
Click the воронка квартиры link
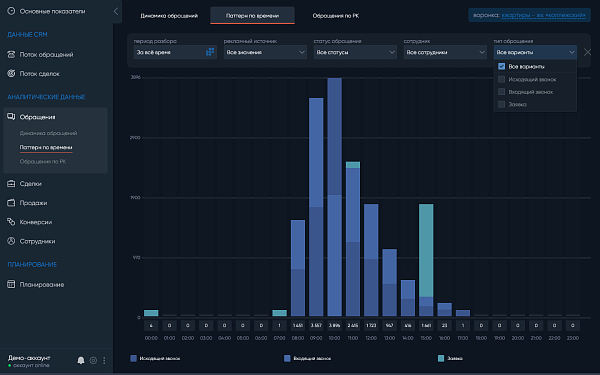coord(543,15)
